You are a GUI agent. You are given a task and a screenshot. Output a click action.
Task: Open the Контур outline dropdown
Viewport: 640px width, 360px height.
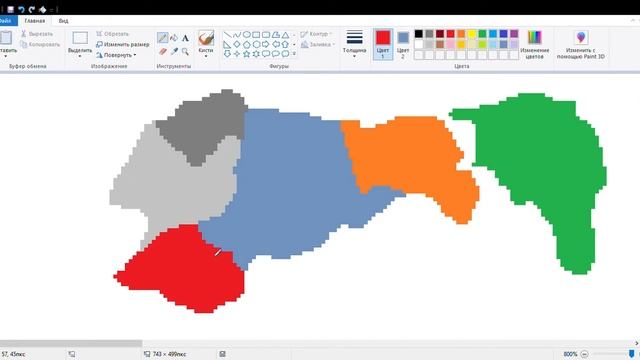(317, 34)
